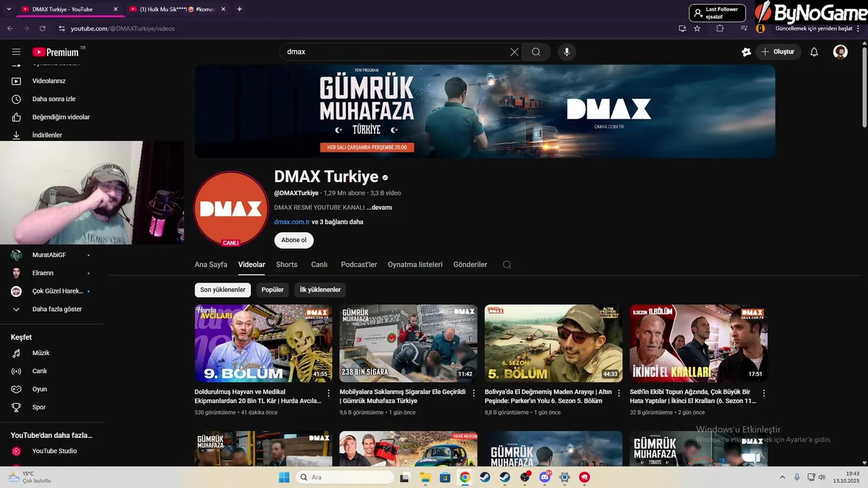Screen dimensions: 868x488
Task: Open Windows Start menu
Action: [284, 477]
